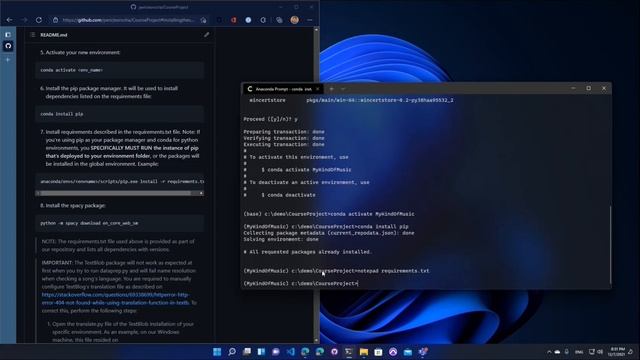This screenshot has width=640, height=360.
Task: Click the microphone tray icon
Action: pos(567,352)
